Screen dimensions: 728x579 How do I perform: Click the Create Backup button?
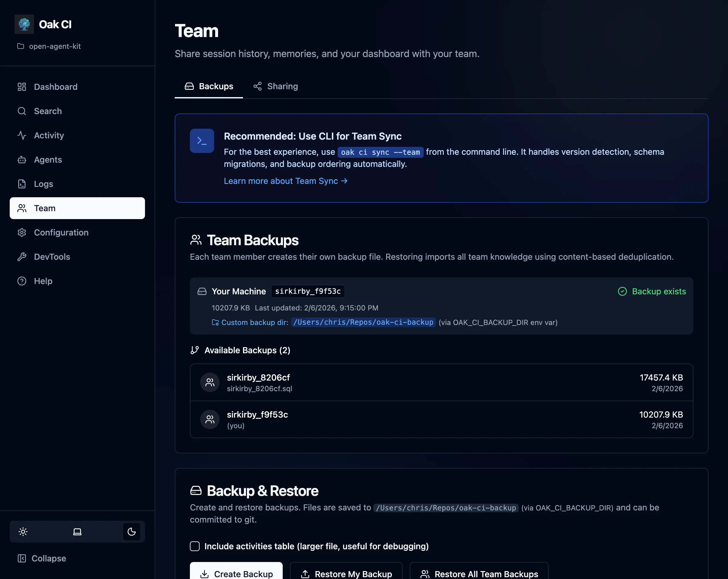236,574
